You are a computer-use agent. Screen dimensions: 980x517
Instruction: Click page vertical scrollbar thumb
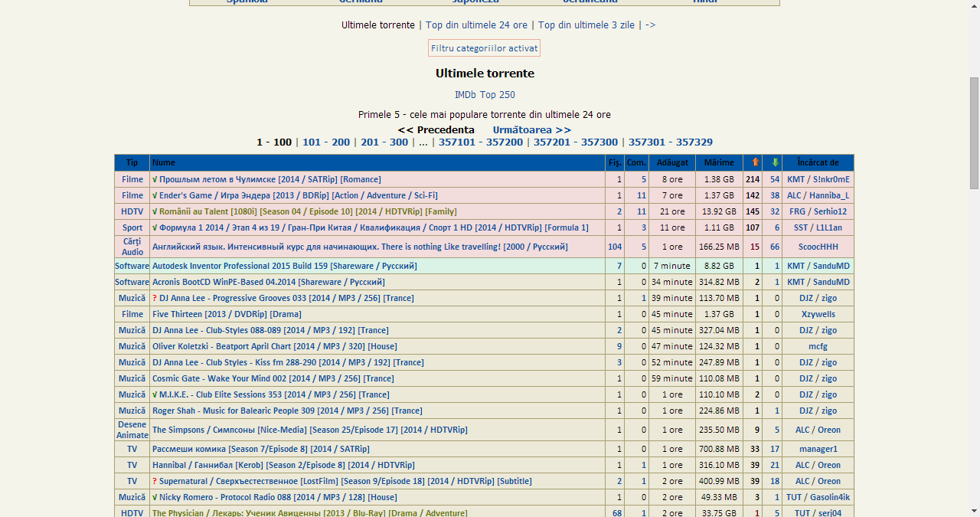[x=974, y=133]
